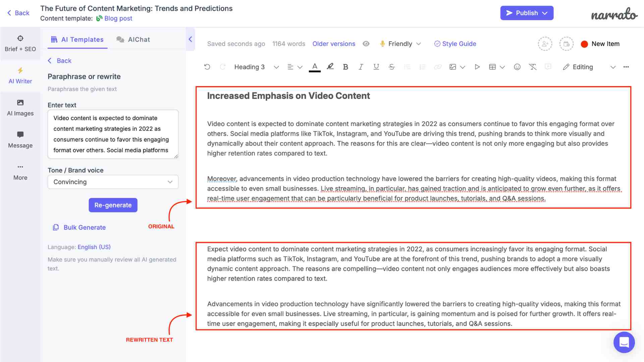Undo the last edit
The image size is (644, 362).
(x=207, y=67)
